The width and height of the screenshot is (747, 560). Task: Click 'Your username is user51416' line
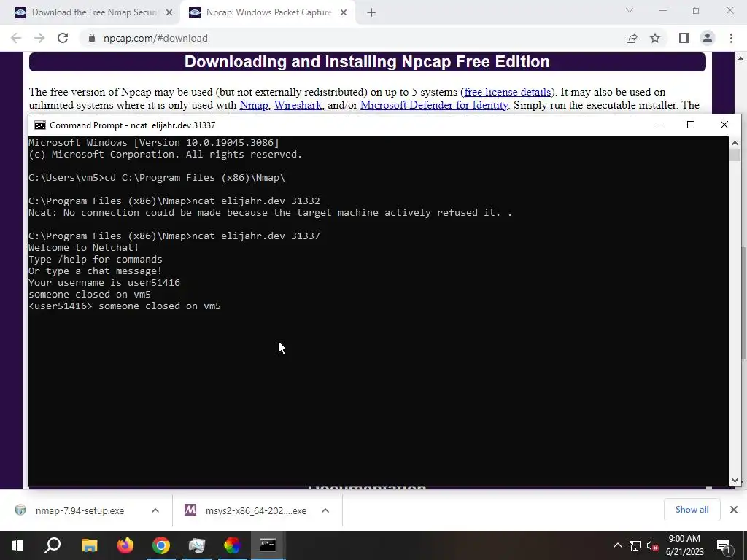point(104,283)
